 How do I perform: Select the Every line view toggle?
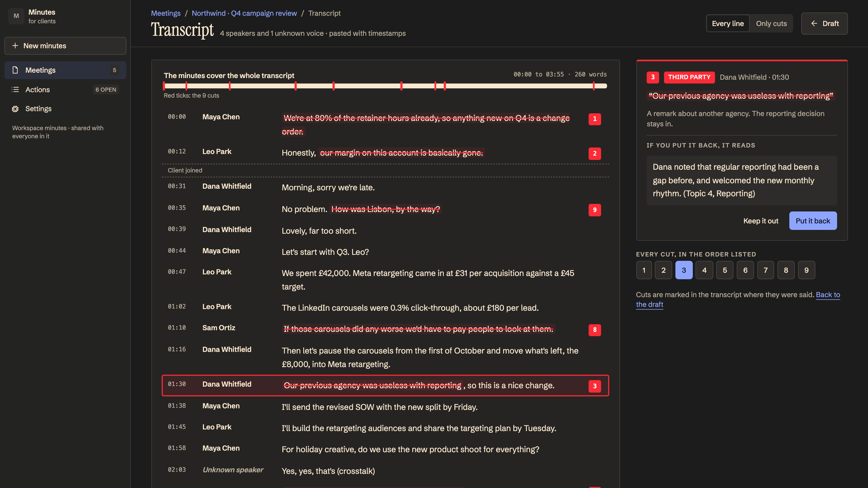click(728, 24)
